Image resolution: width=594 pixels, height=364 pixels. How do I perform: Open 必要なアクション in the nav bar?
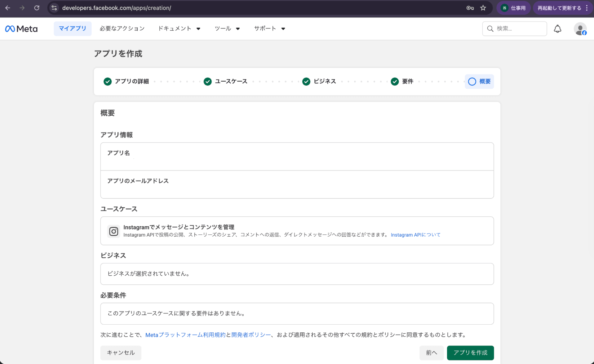coord(122,29)
